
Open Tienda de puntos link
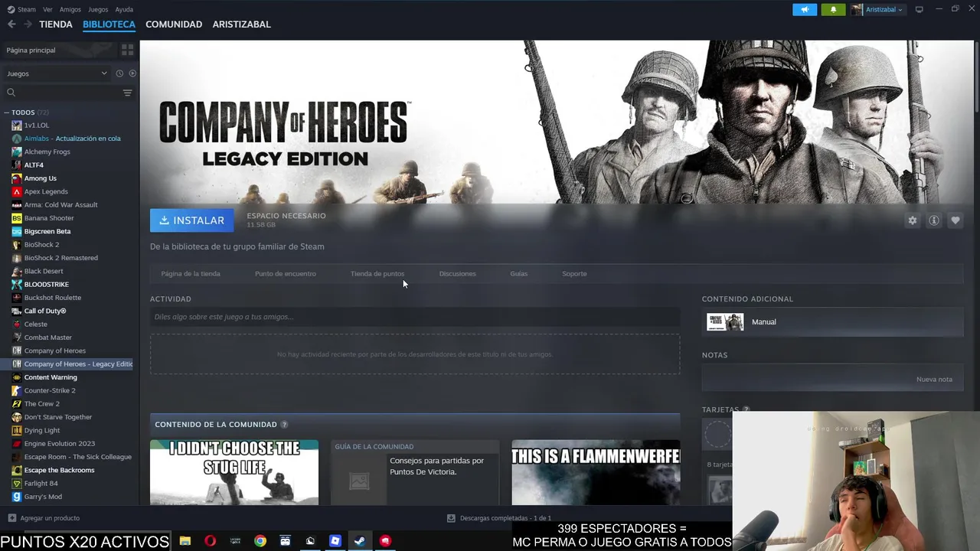[377, 274]
